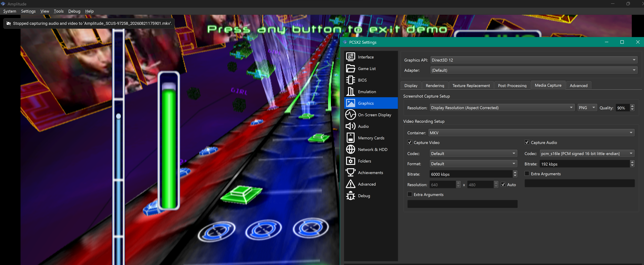Image resolution: width=644 pixels, height=265 pixels.
Task: Open the Settings menu
Action: tap(28, 11)
